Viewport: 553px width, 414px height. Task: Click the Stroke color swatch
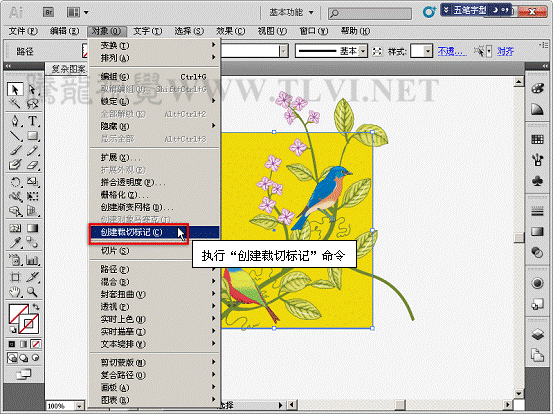pos(29,323)
